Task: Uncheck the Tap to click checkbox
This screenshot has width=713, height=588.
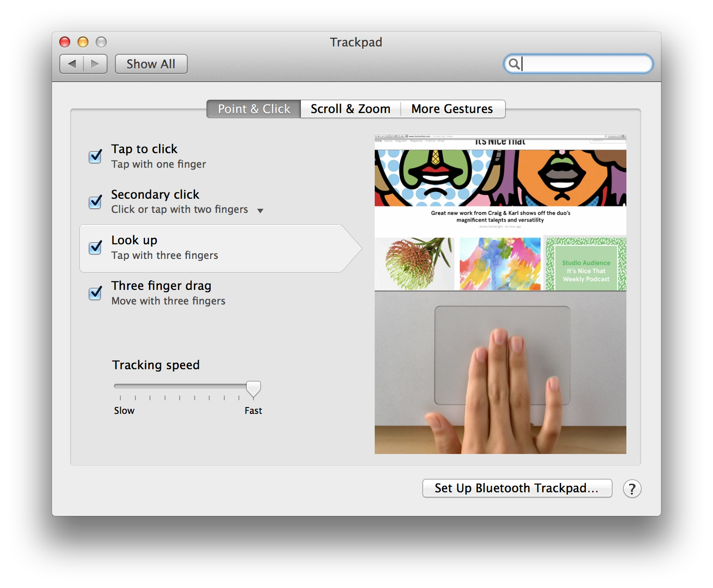Action: click(x=95, y=156)
